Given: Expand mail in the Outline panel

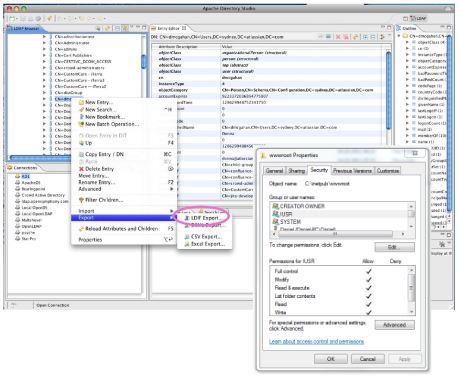Looking at the screenshot, I should (x=407, y=129).
